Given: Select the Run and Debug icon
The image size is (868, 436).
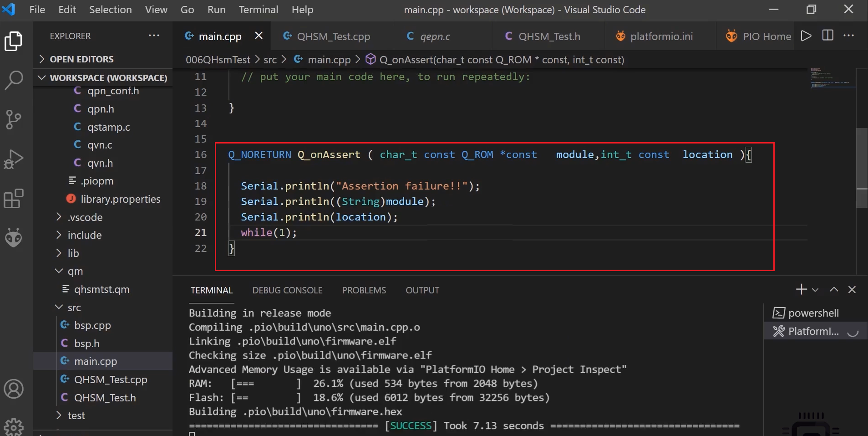Looking at the screenshot, I should 14,159.
